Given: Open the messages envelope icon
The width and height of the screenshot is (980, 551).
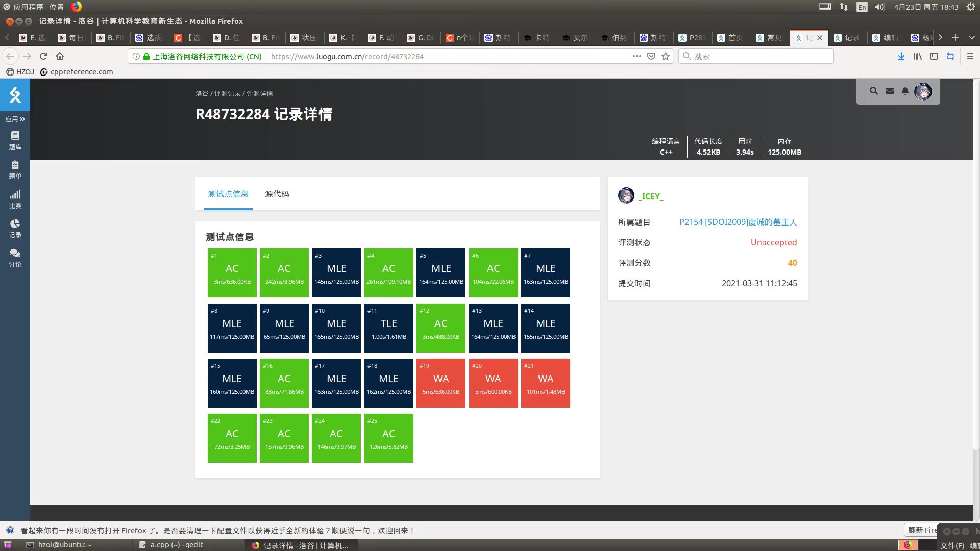Looking at the screenshot, I should [890, 91].
